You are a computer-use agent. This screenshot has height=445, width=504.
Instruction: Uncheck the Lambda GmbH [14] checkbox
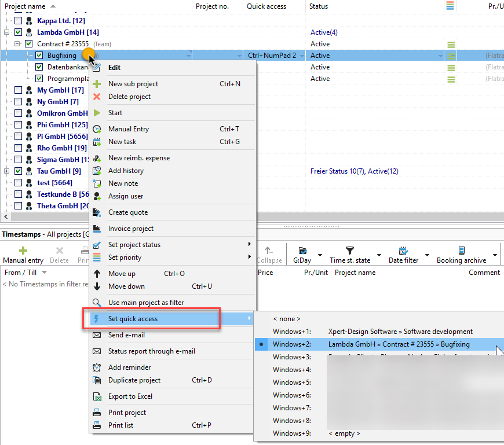[x=19, y=32]
